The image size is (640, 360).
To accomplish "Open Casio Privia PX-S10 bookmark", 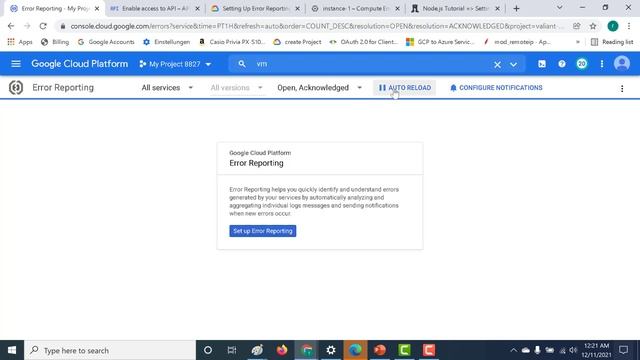I will (232, 42).
